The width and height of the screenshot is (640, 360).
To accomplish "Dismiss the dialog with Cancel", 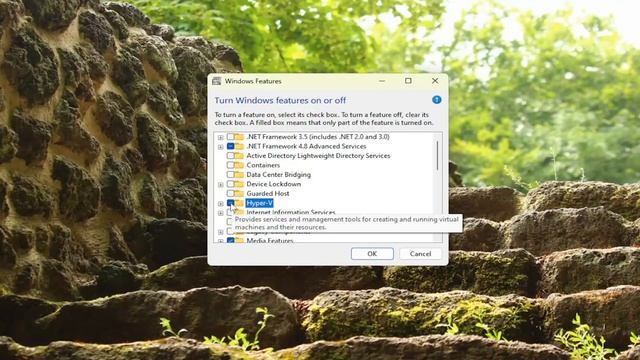I will click(x=420, y=253).
